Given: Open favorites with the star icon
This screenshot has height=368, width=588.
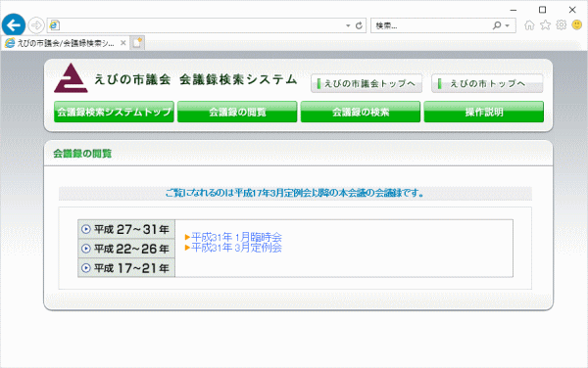Looking at the screenshot, I should pyautogui.click(x=545, y=25).
